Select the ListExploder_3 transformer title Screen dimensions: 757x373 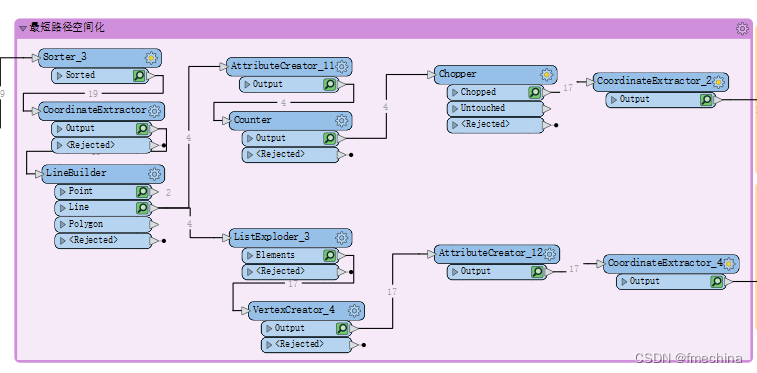click(x=272, y=237)
